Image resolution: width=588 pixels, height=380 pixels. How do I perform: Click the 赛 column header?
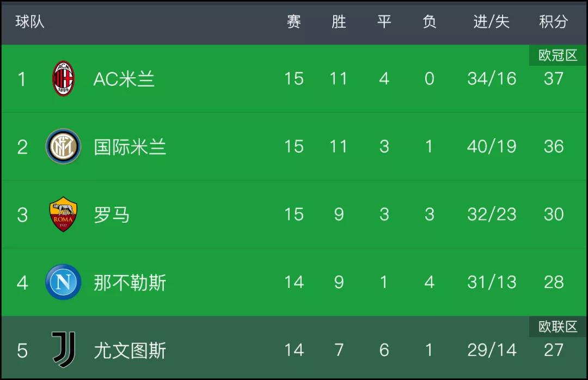pos(293,21)
